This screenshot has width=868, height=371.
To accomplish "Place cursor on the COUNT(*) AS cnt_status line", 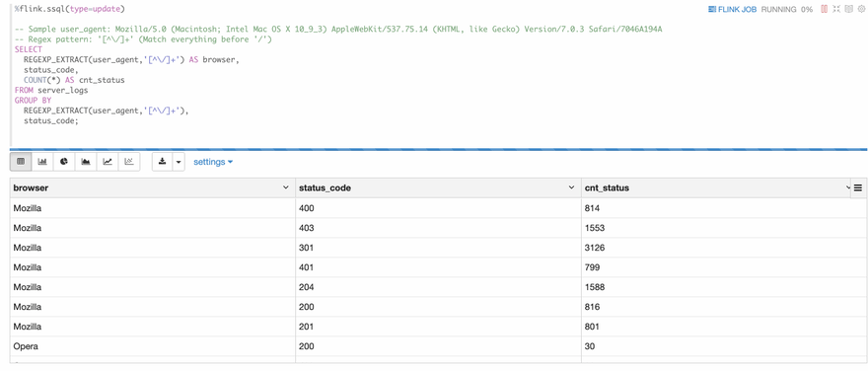I will (x=74, y=80).
